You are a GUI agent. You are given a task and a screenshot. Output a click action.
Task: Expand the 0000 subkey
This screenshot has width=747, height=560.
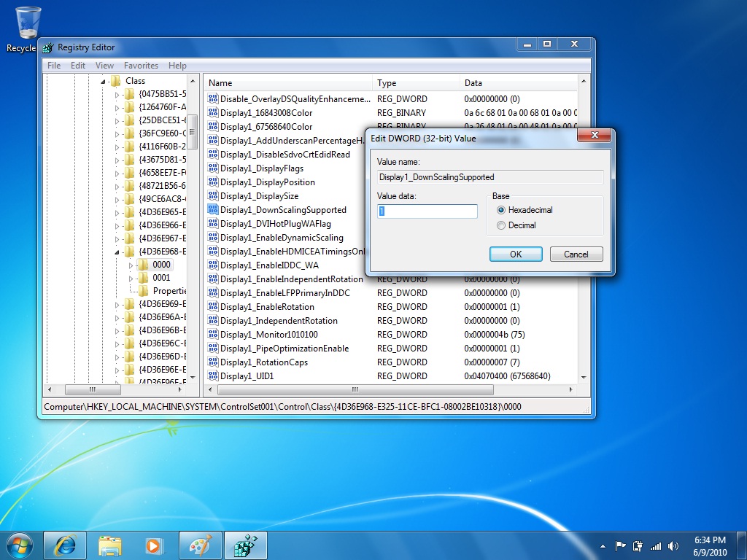pyautogui.click(x=131, y=265)
